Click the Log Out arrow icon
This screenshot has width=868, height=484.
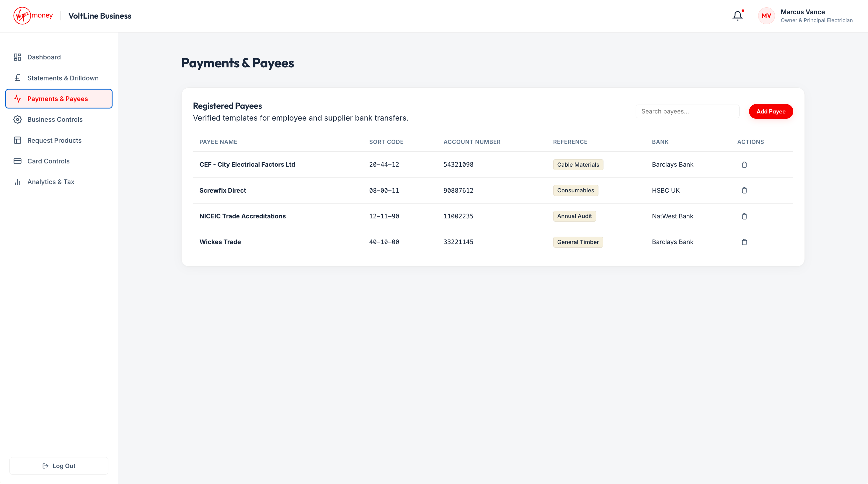(45, 466)
